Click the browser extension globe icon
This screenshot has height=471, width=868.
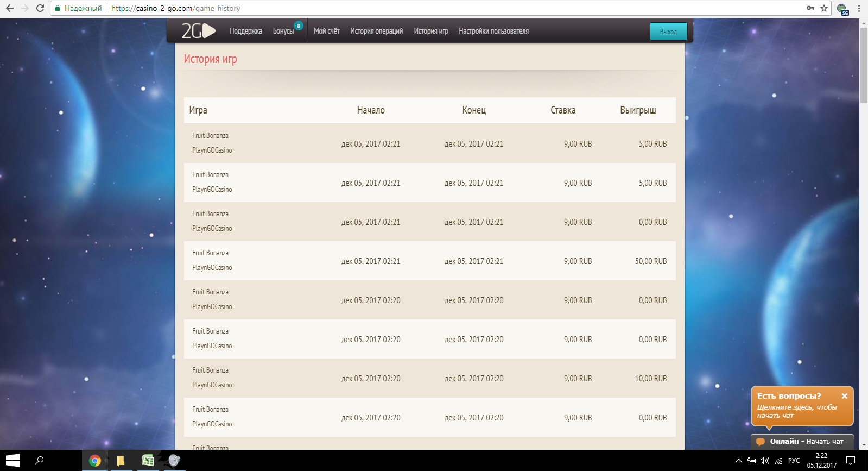tap(842, 9)
